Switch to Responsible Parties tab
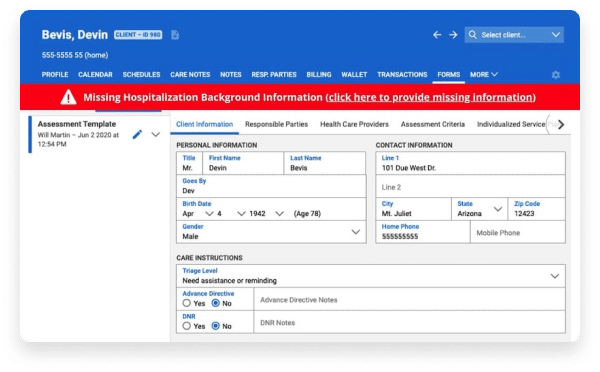 [x=276, y=124]
